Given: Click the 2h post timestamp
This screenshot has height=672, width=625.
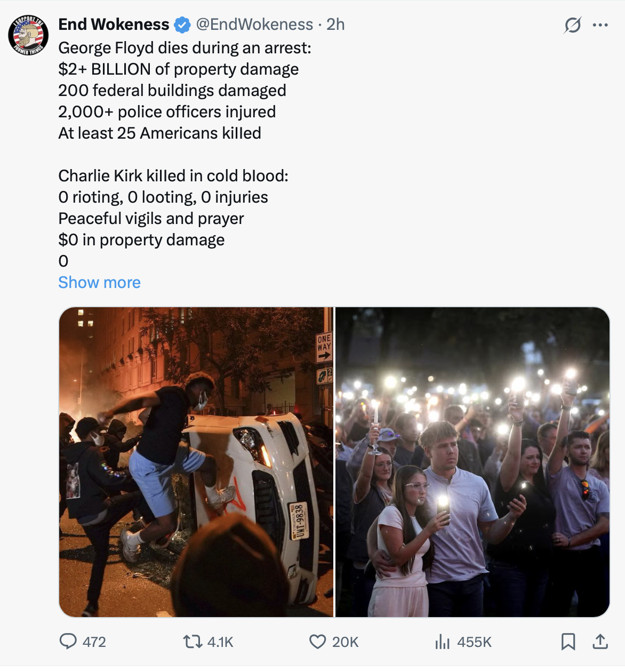Looking at the screenshot, I should point(335,25).
